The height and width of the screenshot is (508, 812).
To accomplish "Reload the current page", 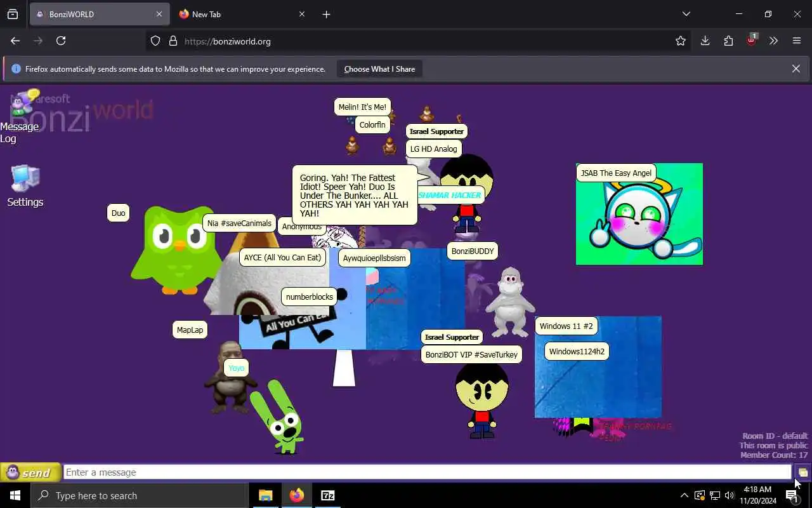I will click(61, 41).
